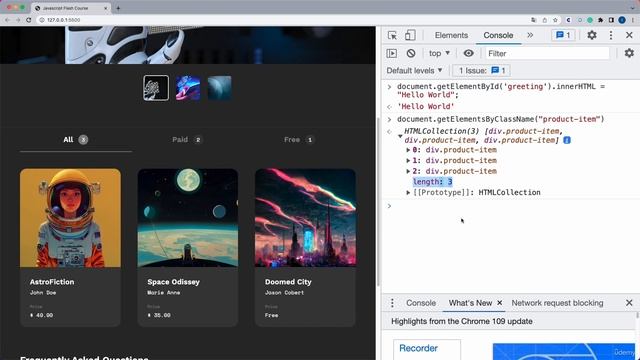Toggle the browser side panel icon
640x360 pixels.
(611, 20)
